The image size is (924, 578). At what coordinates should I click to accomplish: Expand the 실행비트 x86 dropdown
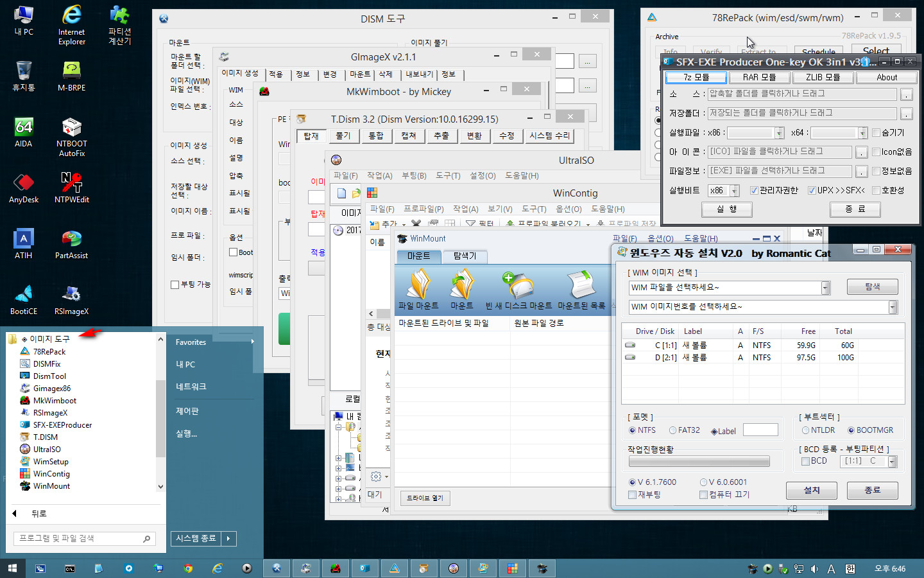(735, 191)
